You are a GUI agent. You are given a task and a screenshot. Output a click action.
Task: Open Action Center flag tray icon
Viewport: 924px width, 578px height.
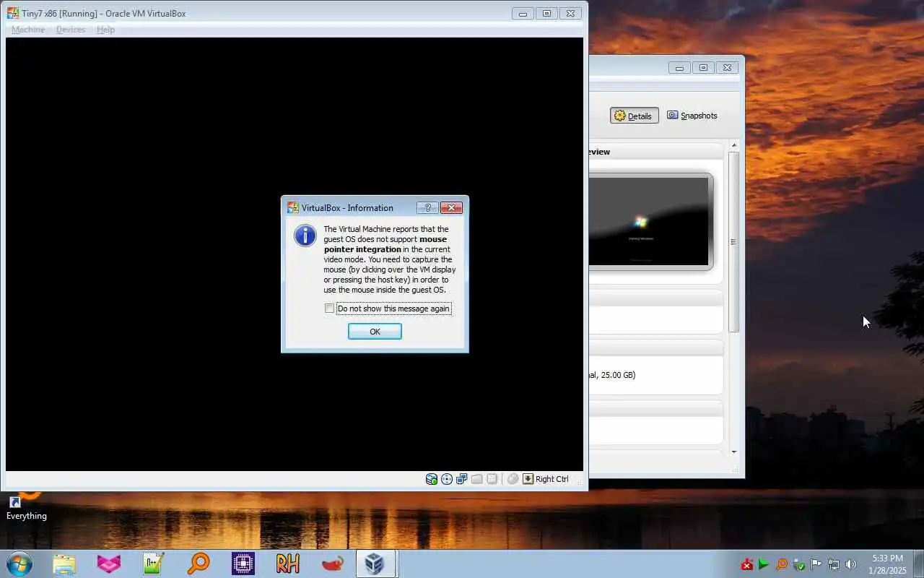pos(816,564)
